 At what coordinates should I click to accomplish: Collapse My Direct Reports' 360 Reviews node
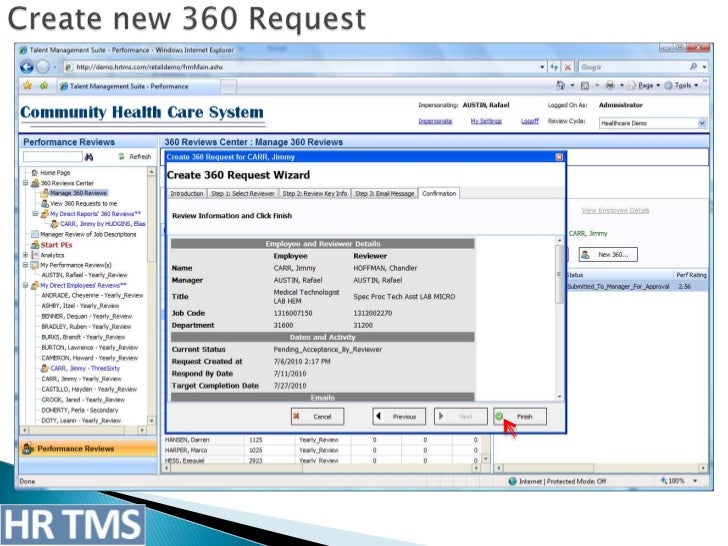[x=35, y=214]
